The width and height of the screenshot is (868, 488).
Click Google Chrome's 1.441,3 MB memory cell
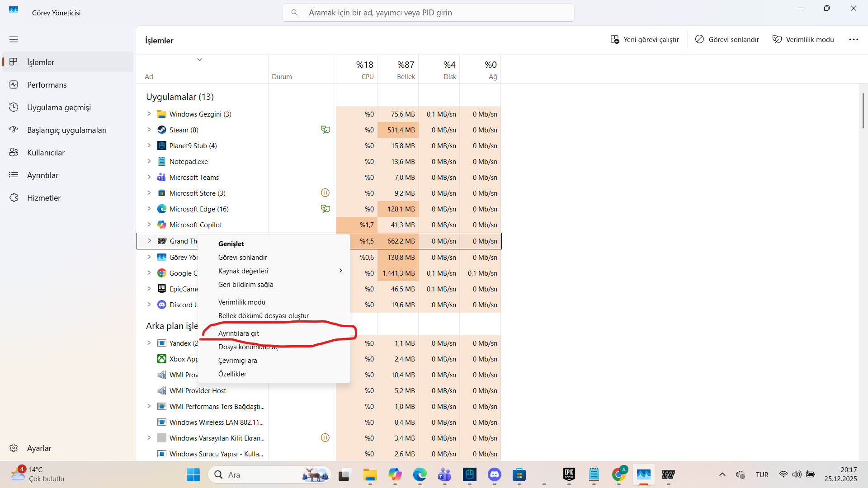[398, 273]
